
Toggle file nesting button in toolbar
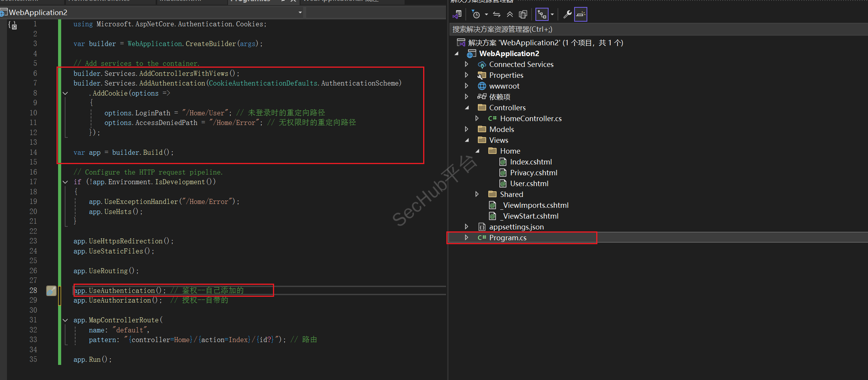coord(542,15)
